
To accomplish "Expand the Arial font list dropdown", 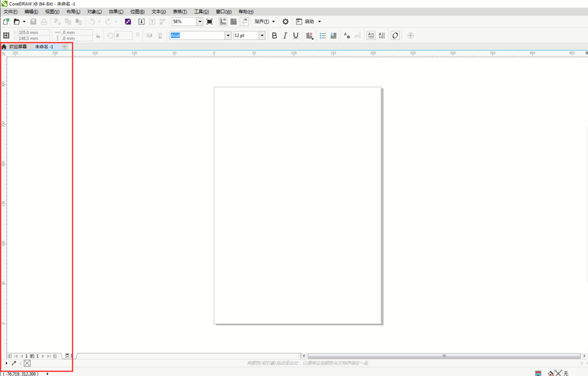I will 228,36.
